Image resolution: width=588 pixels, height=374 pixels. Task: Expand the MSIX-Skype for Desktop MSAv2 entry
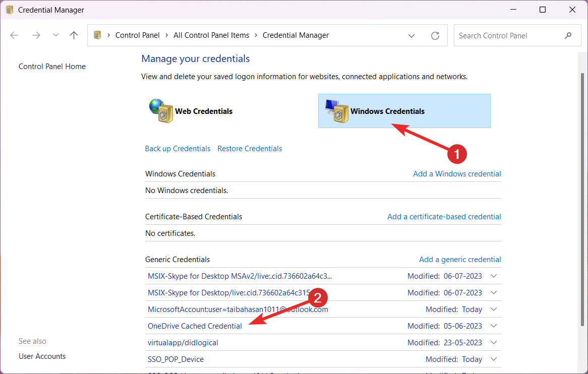(493, 276)
